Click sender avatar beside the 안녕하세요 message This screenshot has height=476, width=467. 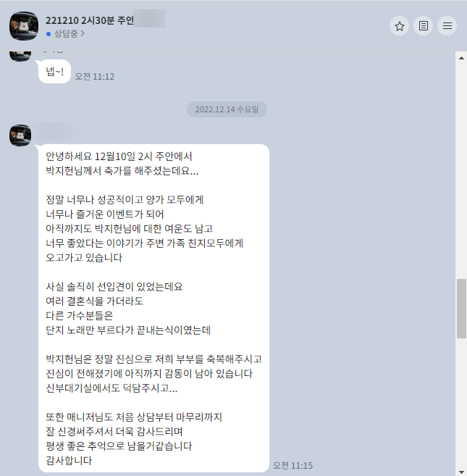tap(20, 135)
